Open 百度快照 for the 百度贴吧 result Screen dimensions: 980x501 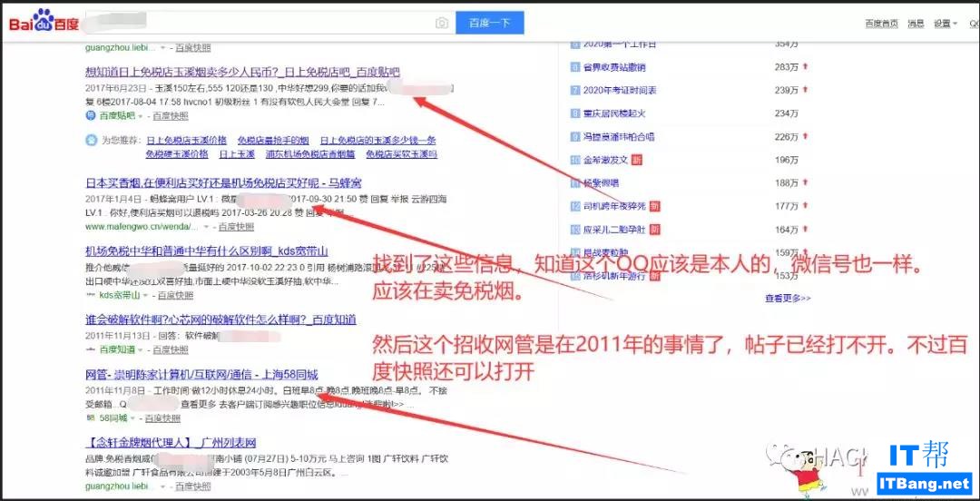[x=171, y=116]
